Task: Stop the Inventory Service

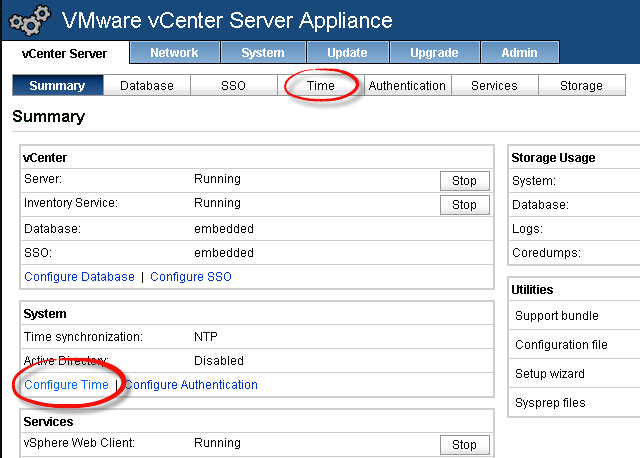Action: point(464,205)
